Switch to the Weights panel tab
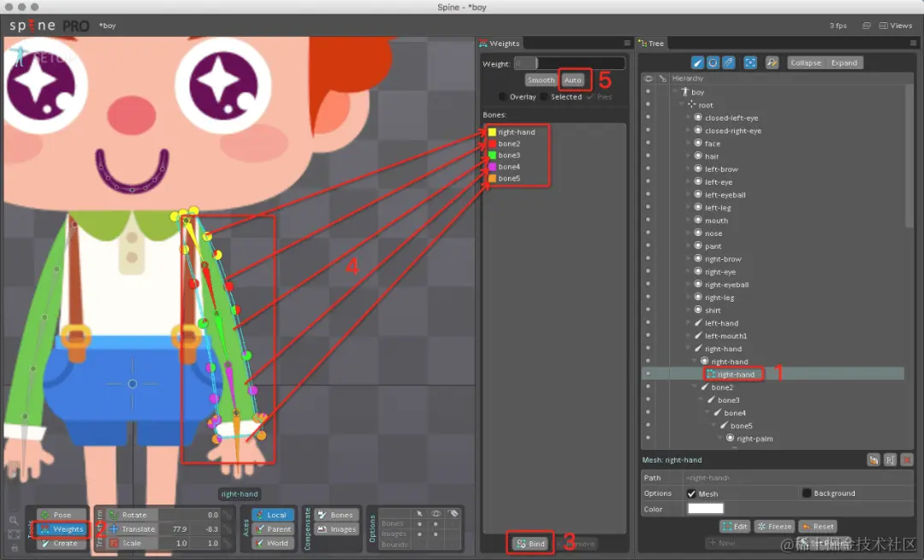 point(500,43)
